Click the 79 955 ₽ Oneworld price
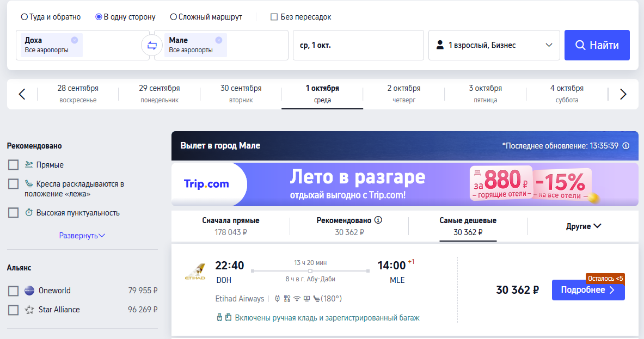Image resolution: width=644 pixels, height=339 pixels. click(143, 291)
